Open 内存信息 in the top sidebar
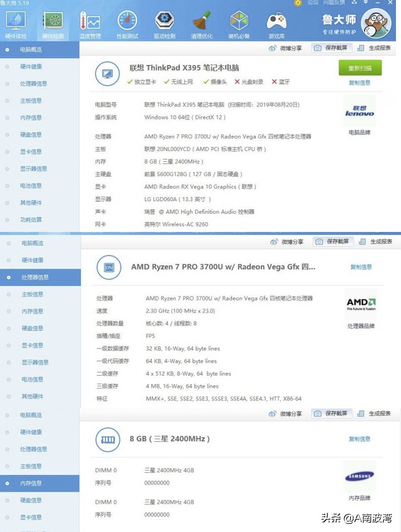This screenshot has width=401, height=532. pos(40,117)
